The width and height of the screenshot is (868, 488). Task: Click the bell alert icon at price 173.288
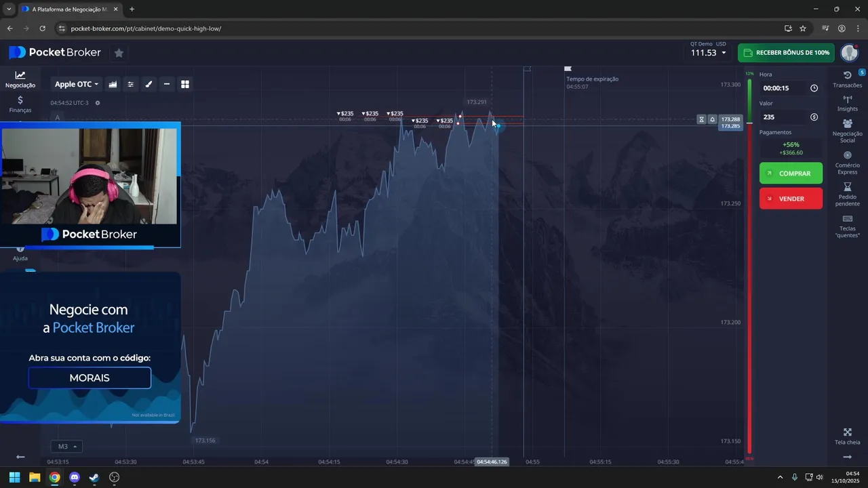pyautogui.click(x=712, y=119)
